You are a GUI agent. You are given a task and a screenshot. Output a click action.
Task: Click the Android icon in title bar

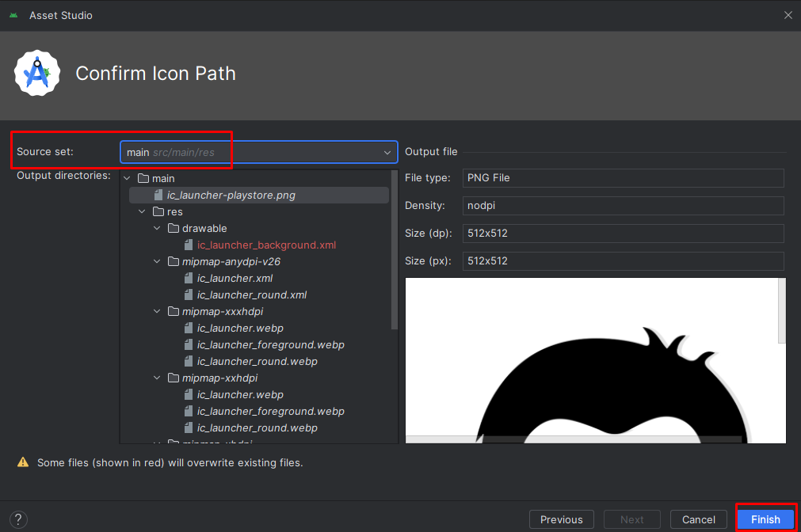[x=13, y=15]
